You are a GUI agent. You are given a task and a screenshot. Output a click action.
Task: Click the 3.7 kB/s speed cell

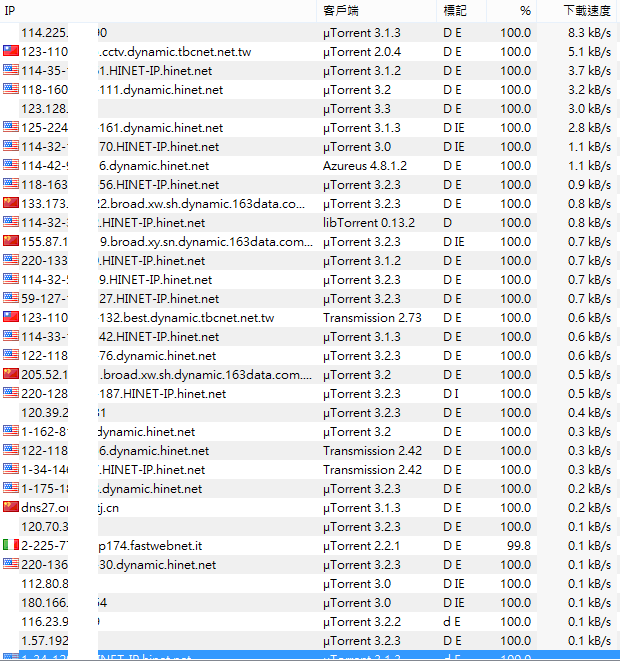(x=589, y=71)
